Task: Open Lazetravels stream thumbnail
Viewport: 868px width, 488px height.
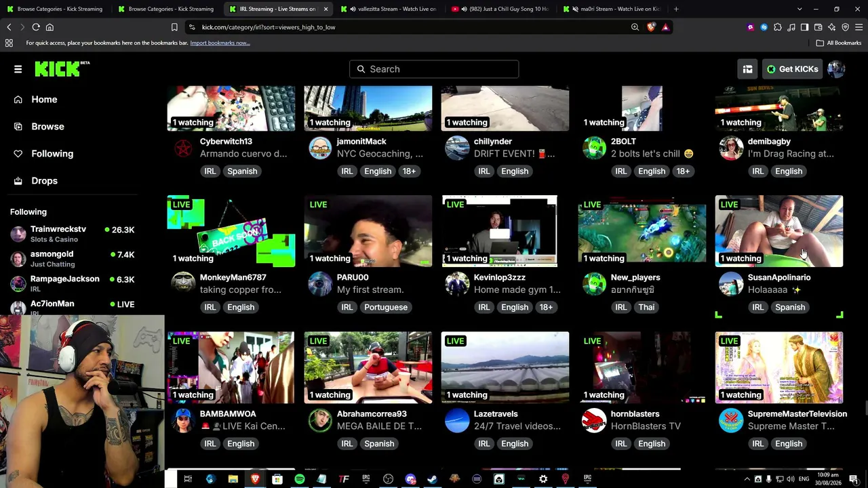Action: 505,367
